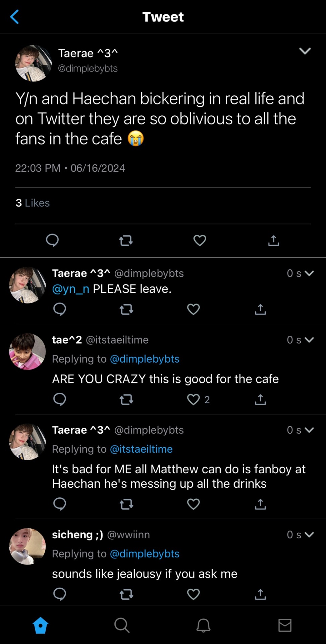Reply to the main Y/n and Haechan tweet
This screenshot has width=326, height=644.
tap(52, 240)
